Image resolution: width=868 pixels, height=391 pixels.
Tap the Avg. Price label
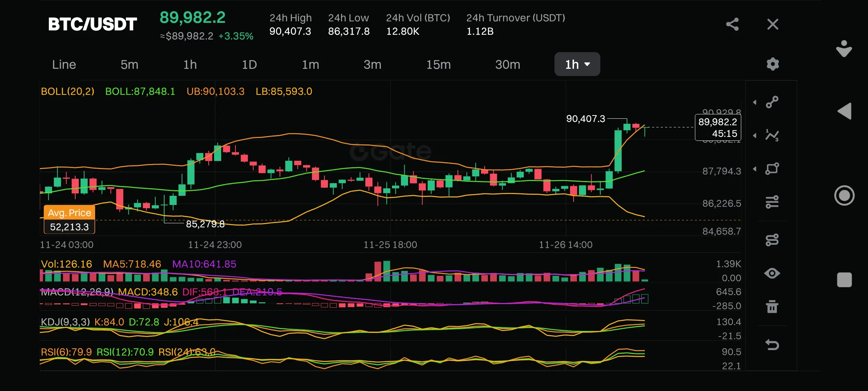pyautogui.click(x=69, y=213)
